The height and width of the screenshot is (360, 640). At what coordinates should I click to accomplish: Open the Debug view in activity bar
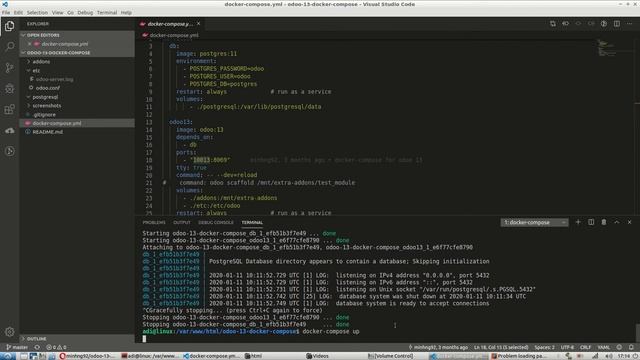[9, 89]
